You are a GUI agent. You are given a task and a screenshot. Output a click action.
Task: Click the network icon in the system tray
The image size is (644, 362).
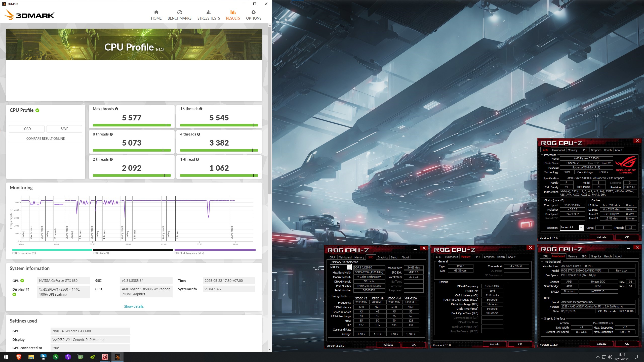coord(604,357)
